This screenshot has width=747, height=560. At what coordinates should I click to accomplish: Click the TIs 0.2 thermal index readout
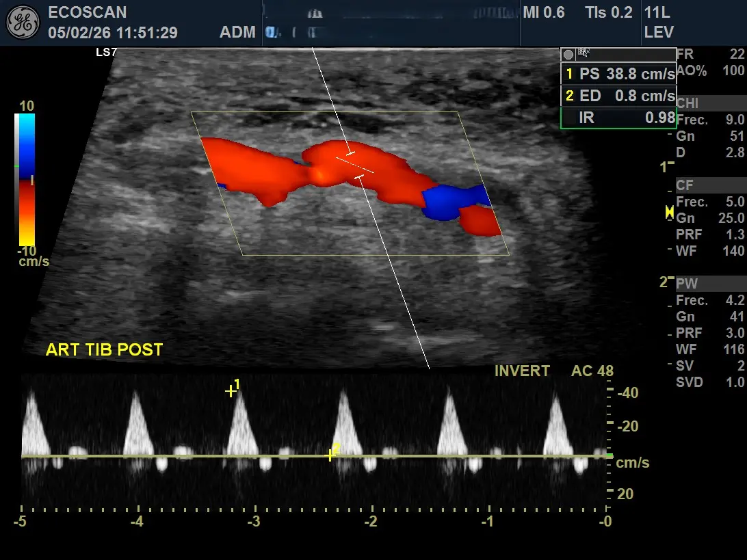[608, 12]
